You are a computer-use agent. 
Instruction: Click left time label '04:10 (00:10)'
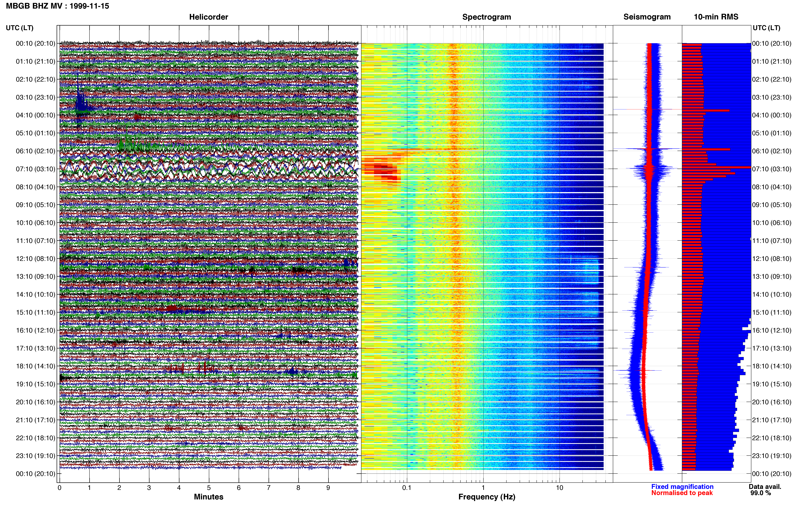(36, 115)
